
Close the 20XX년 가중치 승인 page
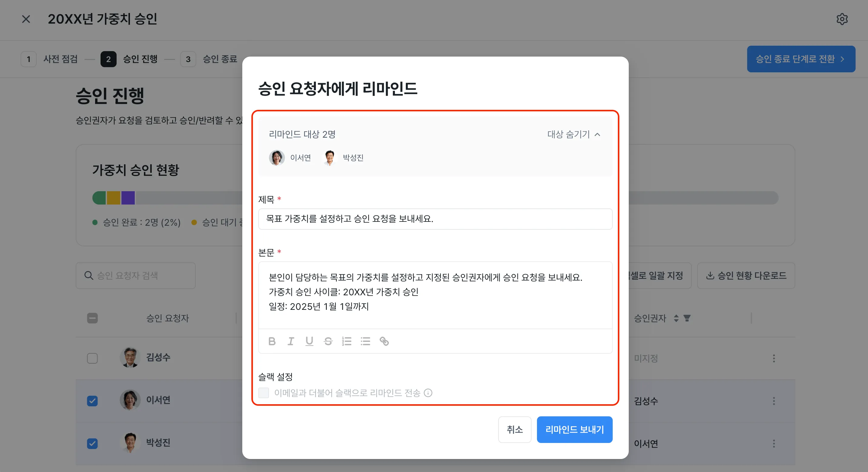(26, 19)
